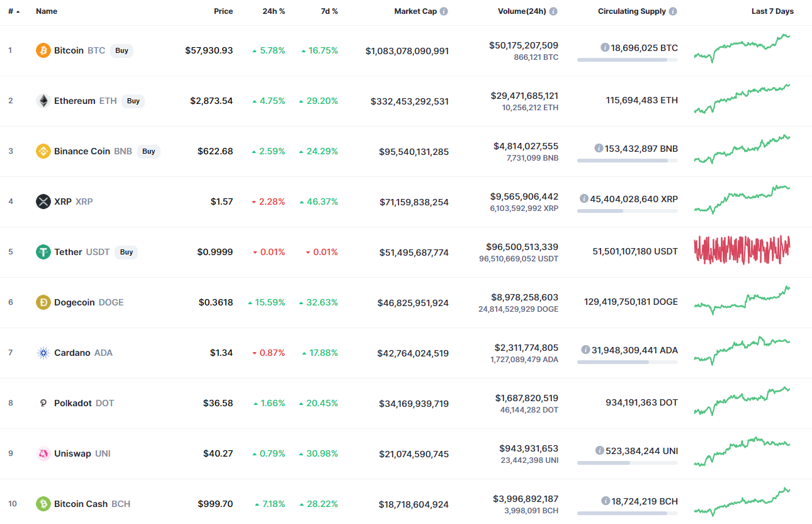Sort by the 7d % column header
This screenshot has width=812, height=524.
pos(326,11)
